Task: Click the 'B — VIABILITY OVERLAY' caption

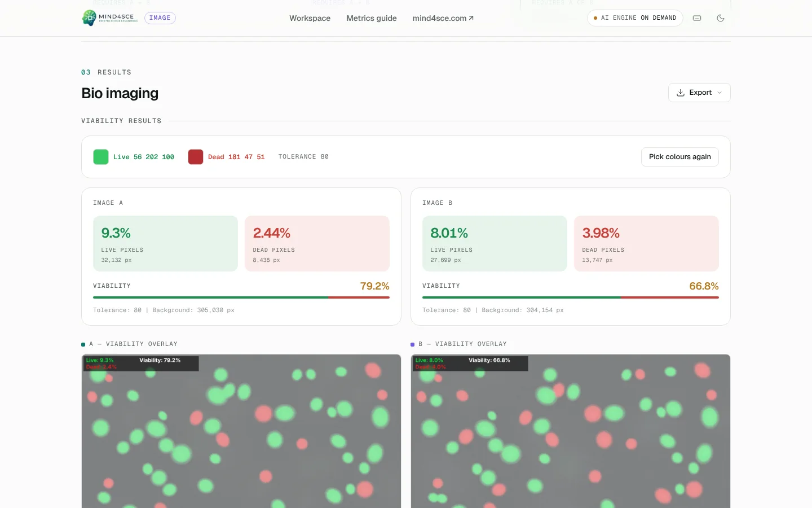Action: point(462,344)
